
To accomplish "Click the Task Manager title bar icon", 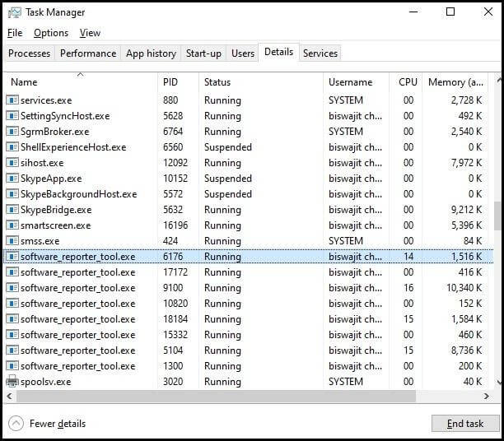I will pos(15,12).
